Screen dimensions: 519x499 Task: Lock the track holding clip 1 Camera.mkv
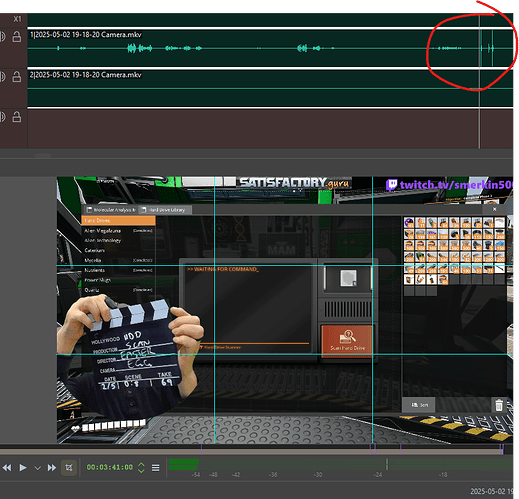click(x=17, y=37)
